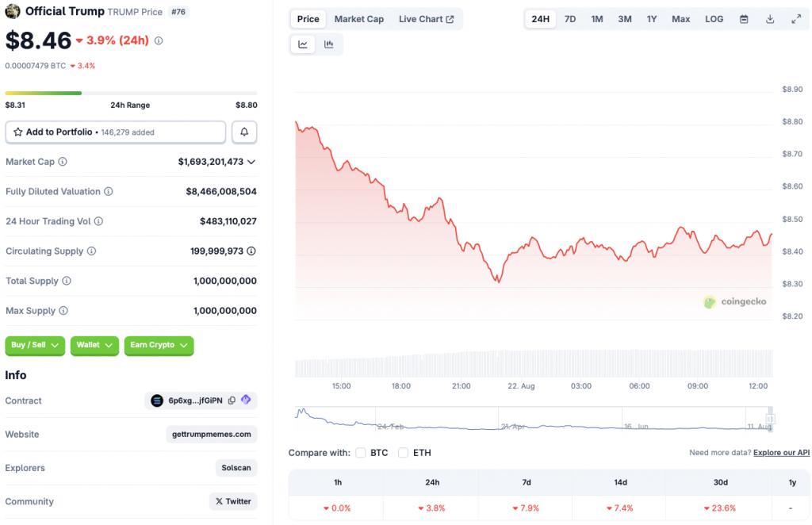The width and height of the screenshot is (812, 525).
Task: Switch to the Market Cap tab
Action: (x=358, y=19)
